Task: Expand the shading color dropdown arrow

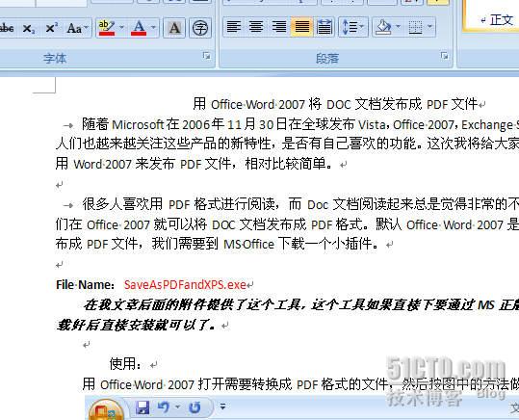Action: click(398, 27)
